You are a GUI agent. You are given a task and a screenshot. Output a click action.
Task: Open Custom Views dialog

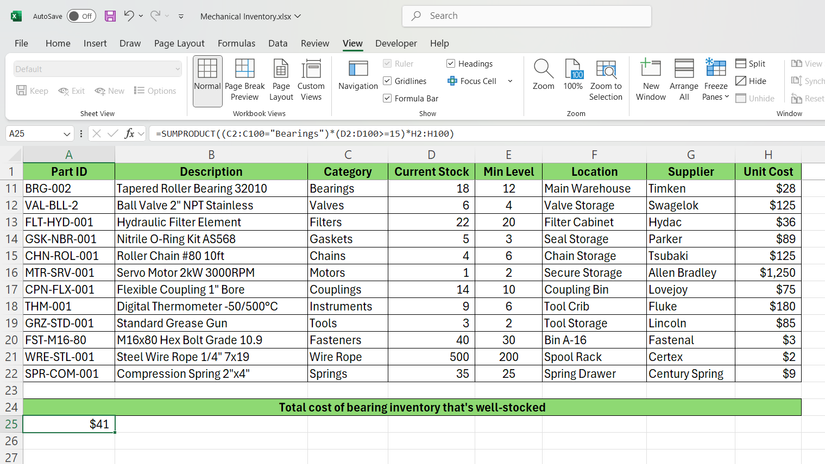click(311, 80)
